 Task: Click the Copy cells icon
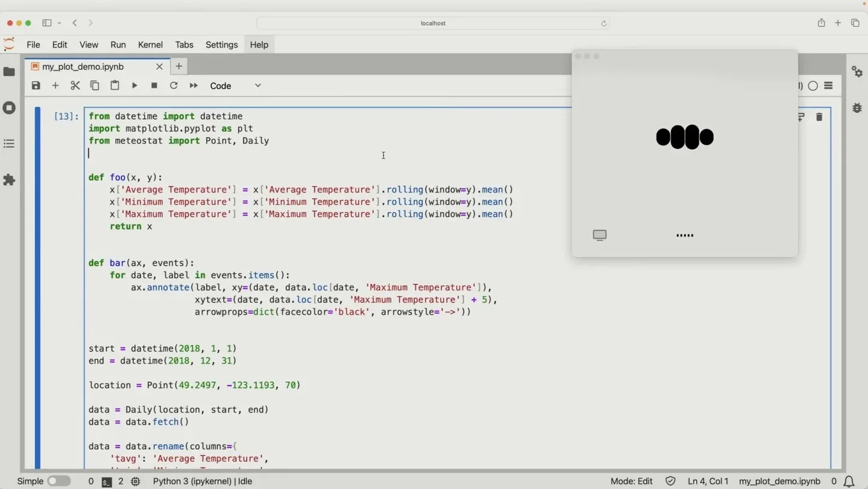(x=95, y=86)
